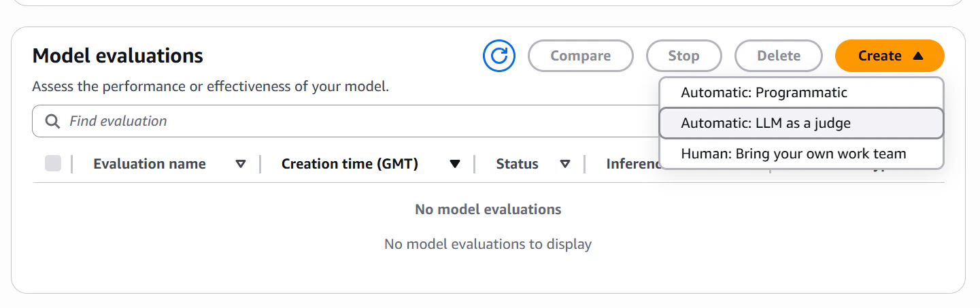Viewport: 980px width, 308px height.
Task: Click the Delete button
Action: (x=779, y=56)
